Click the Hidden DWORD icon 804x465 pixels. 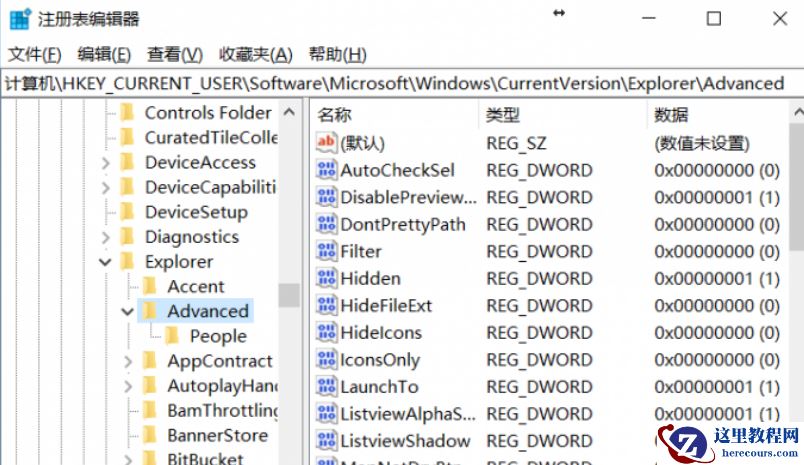[326, 278]
